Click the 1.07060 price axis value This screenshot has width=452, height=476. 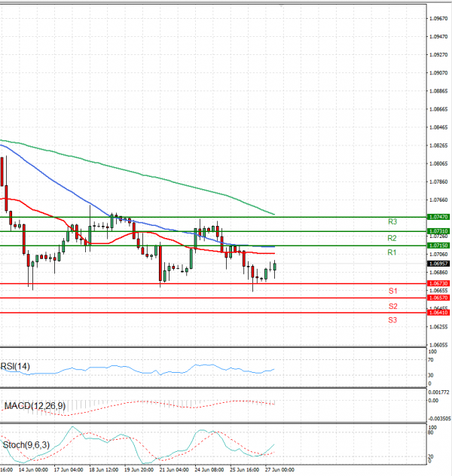[438, 255]
